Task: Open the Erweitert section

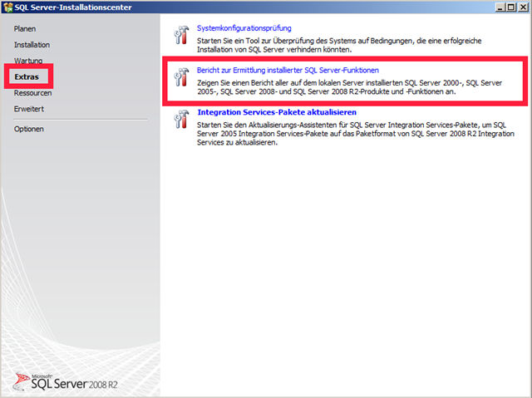Action: 29,109
